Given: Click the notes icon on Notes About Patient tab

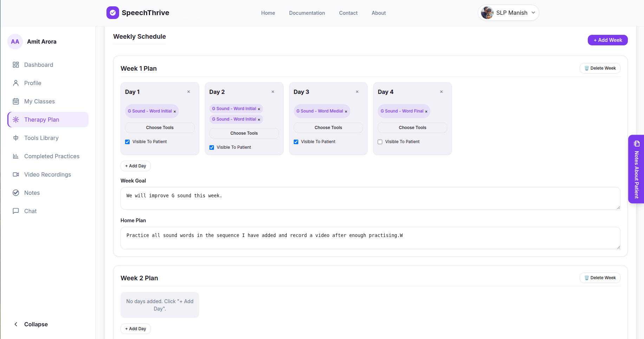Looking at the screenshot, I should pyautogui.click(x=637, y=143).
